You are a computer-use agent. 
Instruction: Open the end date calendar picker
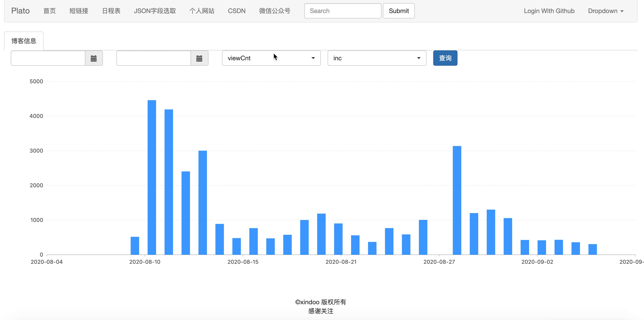(x=199, y=58)
